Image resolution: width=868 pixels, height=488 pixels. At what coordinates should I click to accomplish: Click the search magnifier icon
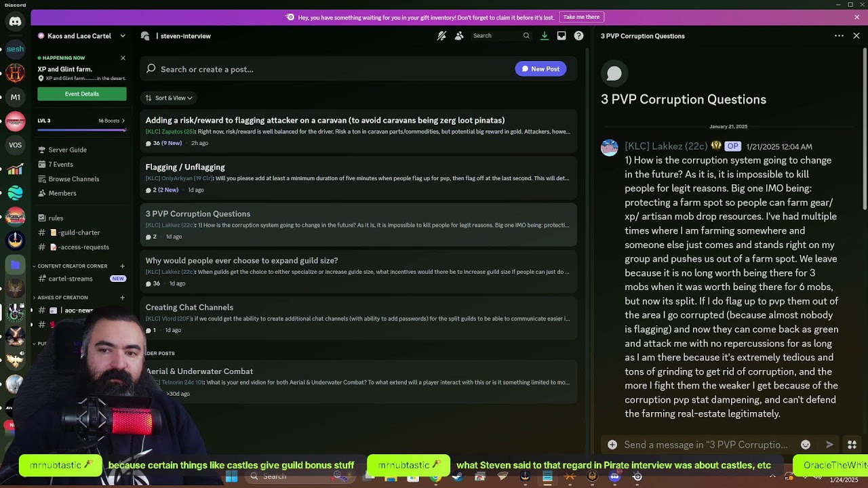pyautogui.click(x=526, y=36)
